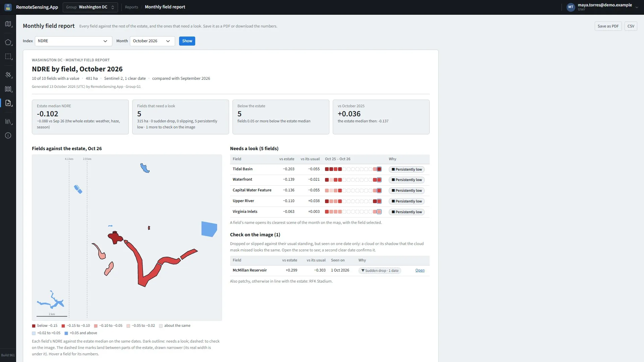Open the Group Washington DC selector
The height and width of the screenshot is (362, 644).
click(90, 7)
